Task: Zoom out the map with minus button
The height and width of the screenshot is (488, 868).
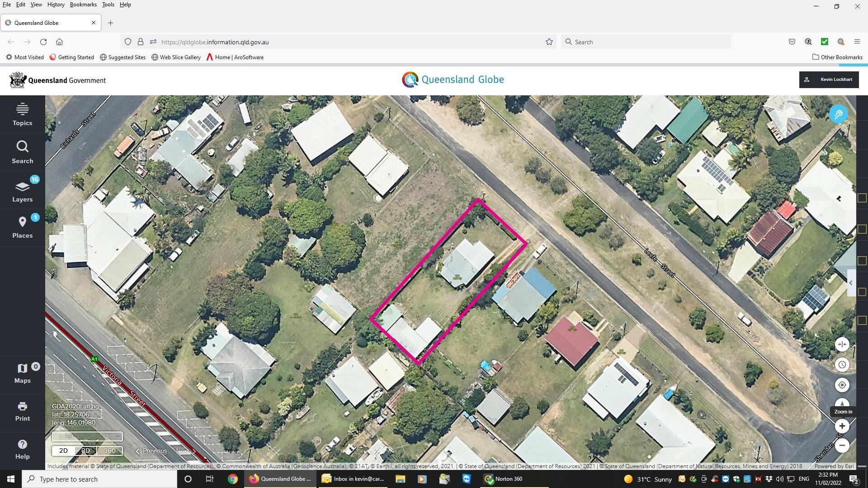Action: tap(842, 446)
